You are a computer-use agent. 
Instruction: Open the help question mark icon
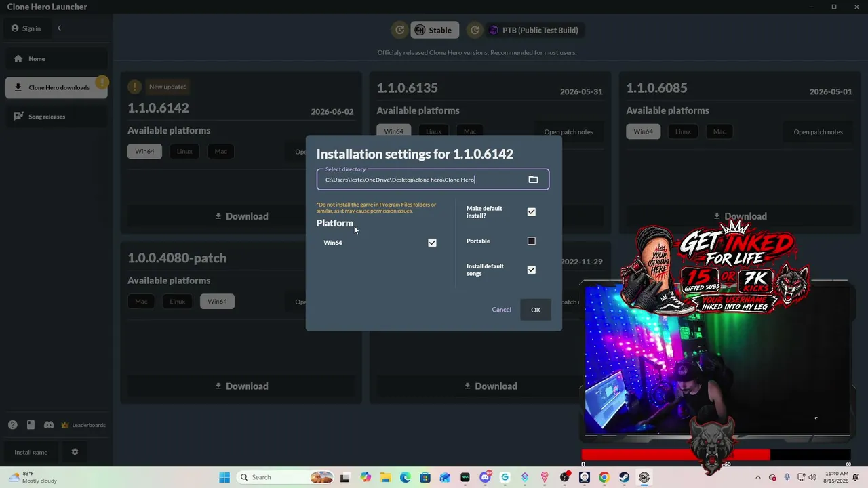(x=13, y=425)
